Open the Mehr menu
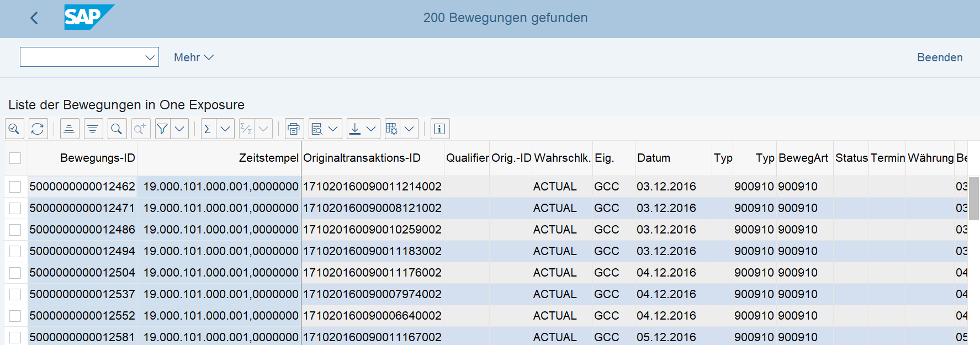This screenshot has width=980, height=345. click(193, 57)
